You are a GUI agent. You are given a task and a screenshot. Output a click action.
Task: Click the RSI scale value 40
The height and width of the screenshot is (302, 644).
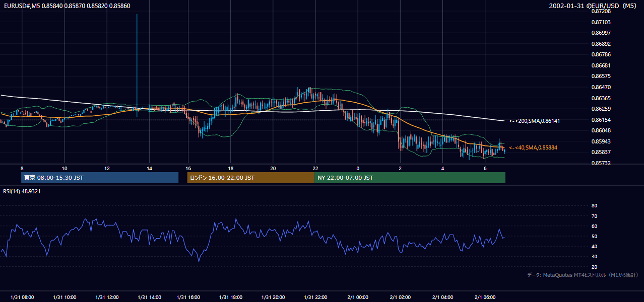click(x=594, y=246)
